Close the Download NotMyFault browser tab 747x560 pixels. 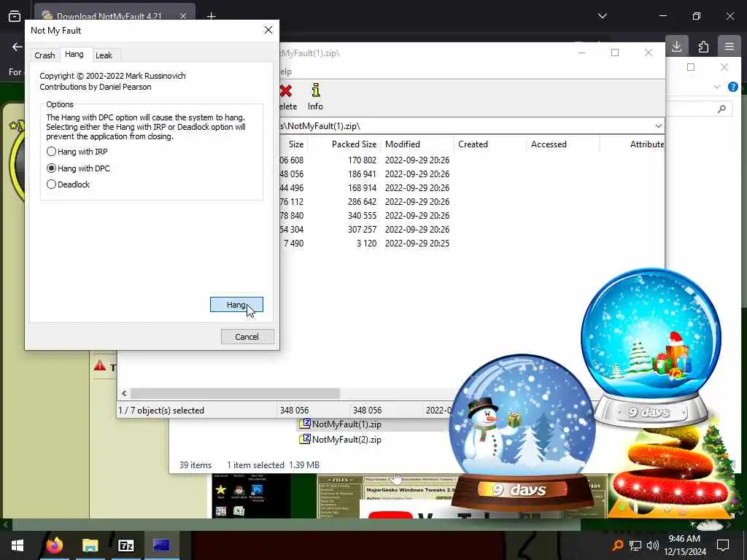[x=183, y=16]
